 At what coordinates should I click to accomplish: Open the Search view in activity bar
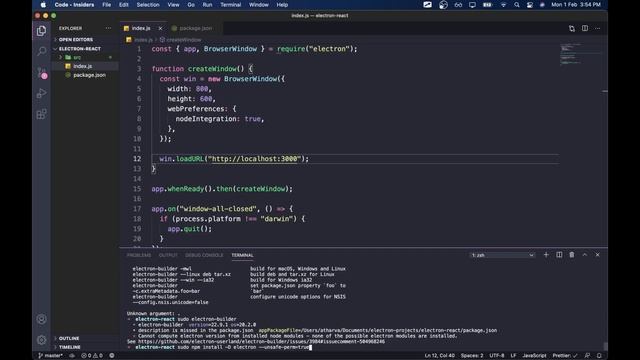[x=41, y=51]
